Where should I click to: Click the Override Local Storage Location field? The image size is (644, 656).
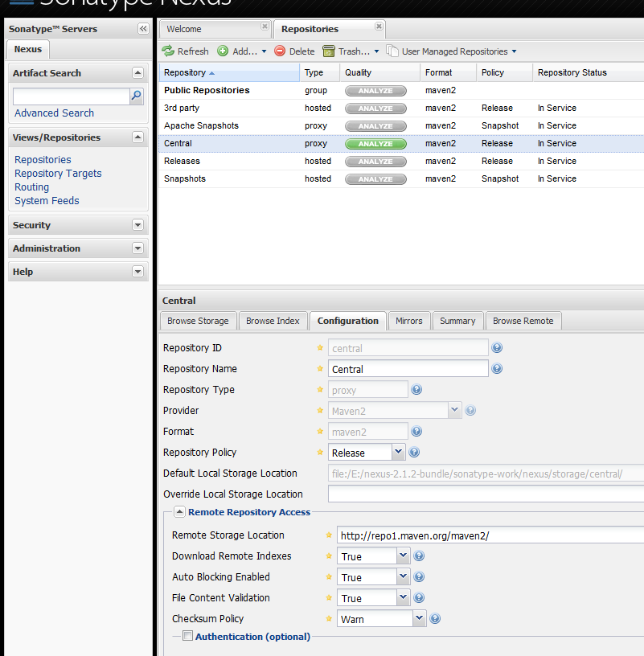click(486, 494)
